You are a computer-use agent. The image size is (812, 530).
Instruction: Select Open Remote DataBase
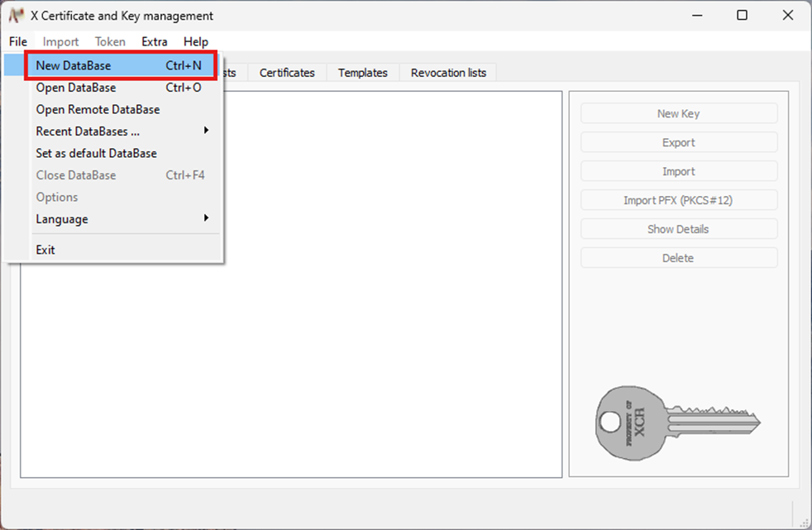[98, 109]
